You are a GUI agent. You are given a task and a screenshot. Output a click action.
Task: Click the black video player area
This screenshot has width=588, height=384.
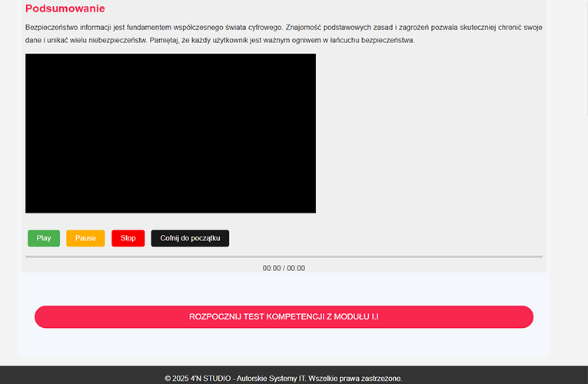(171, 134)
